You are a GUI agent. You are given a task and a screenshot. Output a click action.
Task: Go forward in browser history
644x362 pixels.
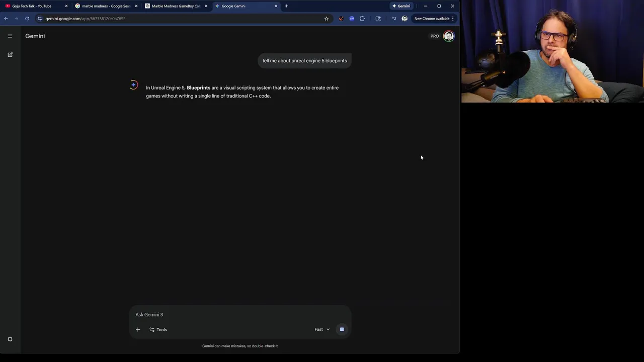(16, 19)
